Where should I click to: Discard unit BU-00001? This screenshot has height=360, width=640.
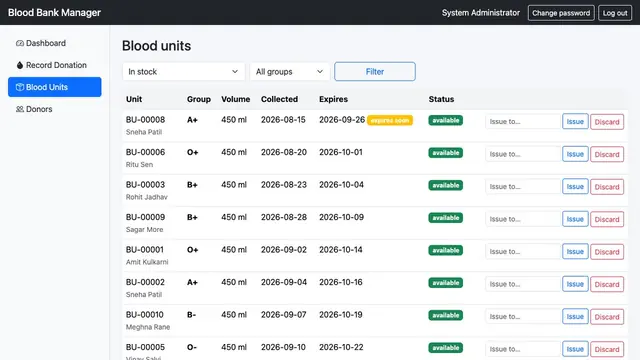click(607, 252)
